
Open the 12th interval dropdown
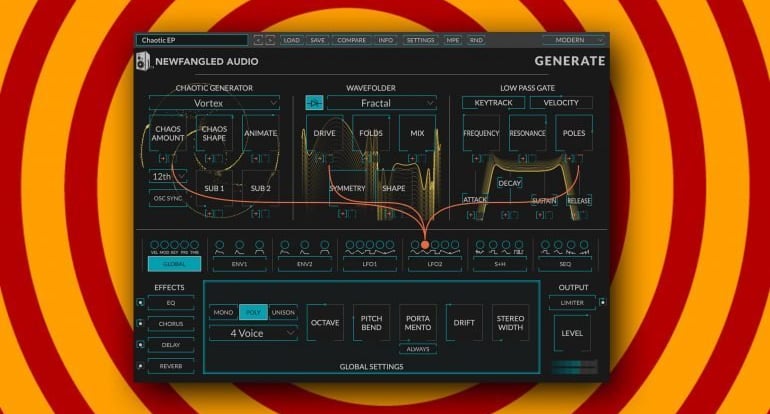[168, 176]
